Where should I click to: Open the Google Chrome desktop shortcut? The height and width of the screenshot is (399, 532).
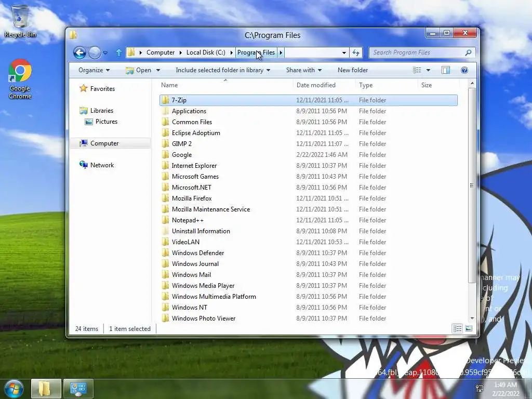[20, 79]
